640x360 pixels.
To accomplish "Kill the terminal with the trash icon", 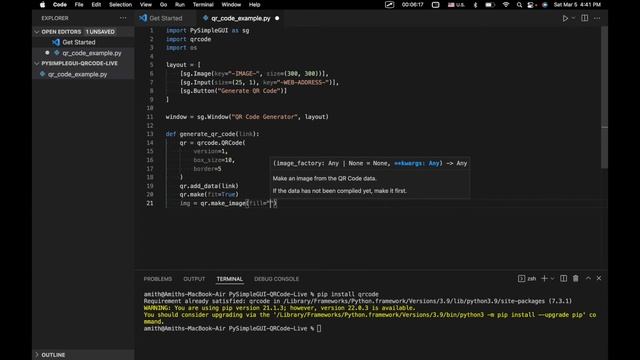I will coord(576,278).
